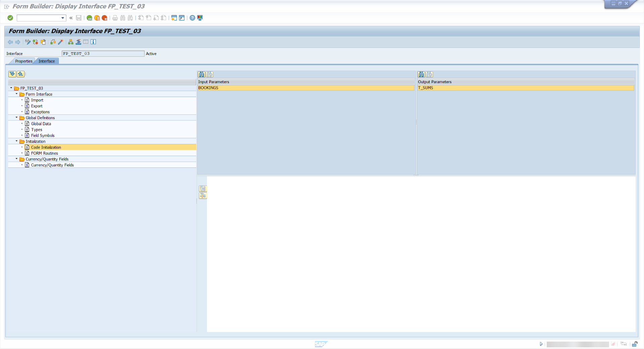Click the Generate Shortcut icon
Screen dimensions: 644x349
(x=182, y=18)
